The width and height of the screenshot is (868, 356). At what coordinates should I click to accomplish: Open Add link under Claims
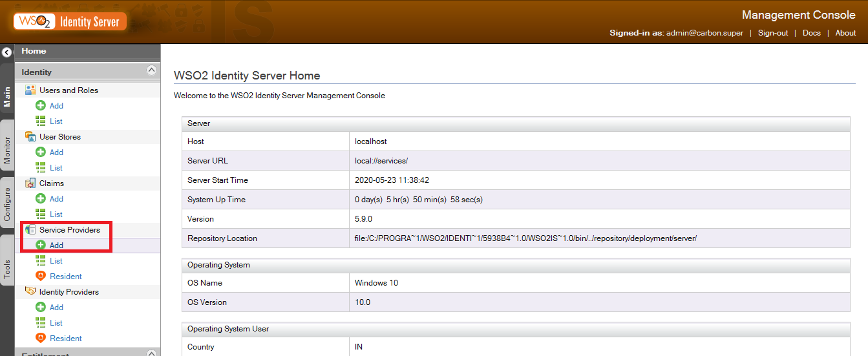coord(56,199)
